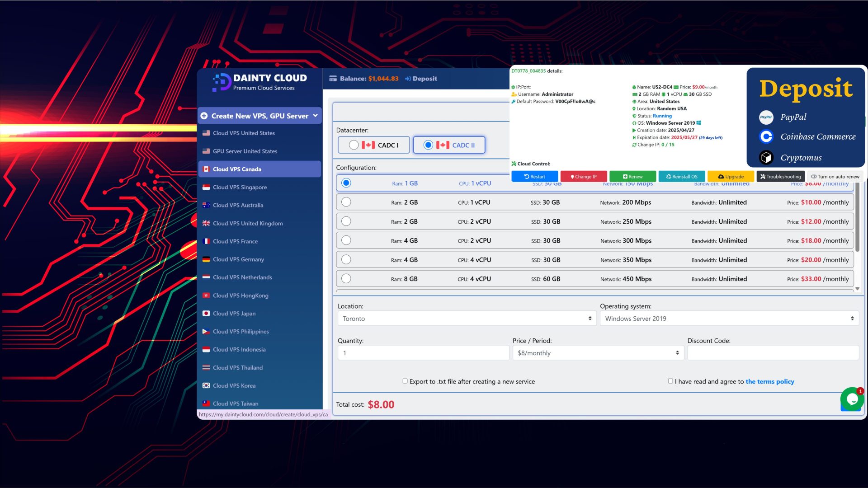This screenshot has width=868, height=488.
Task: Click the HongKong flag icon in sidebar
Action: coord(206,296)
